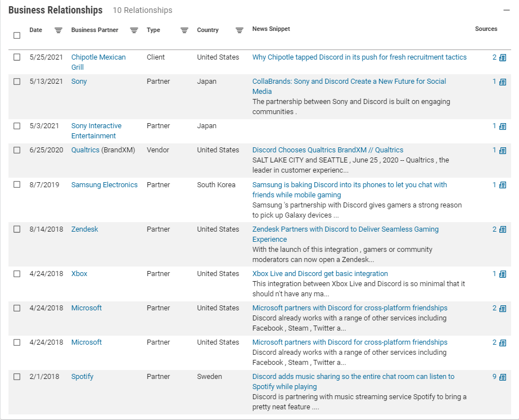Open sources icon for Spotify row
Image resolution: width=519 pixels, height=420 pixels.
pyautogui.click(x=503, y=377)
